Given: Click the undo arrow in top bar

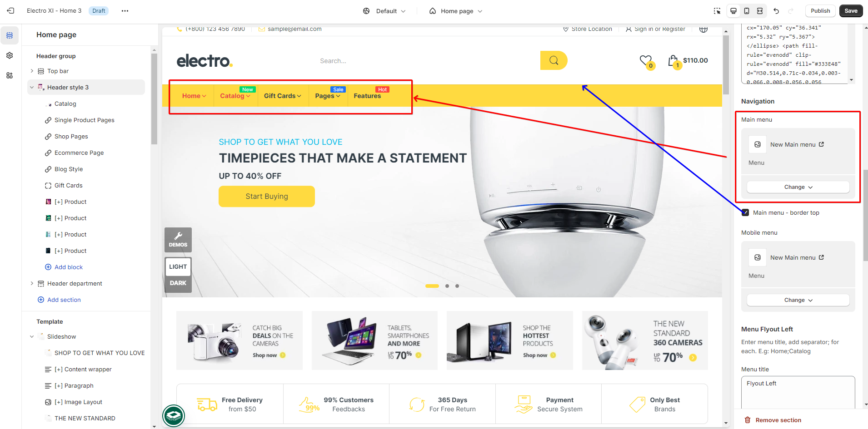Looking at the screenshot, I should pos(776,11).
